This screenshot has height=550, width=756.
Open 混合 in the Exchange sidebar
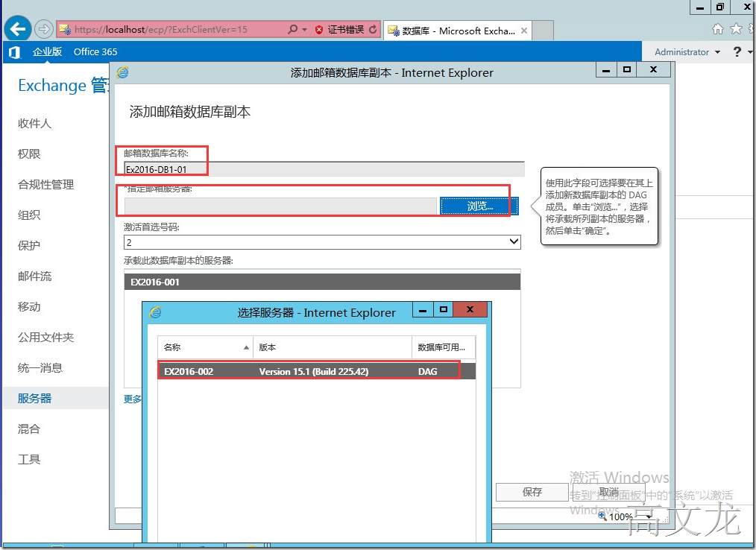point(29,429)
